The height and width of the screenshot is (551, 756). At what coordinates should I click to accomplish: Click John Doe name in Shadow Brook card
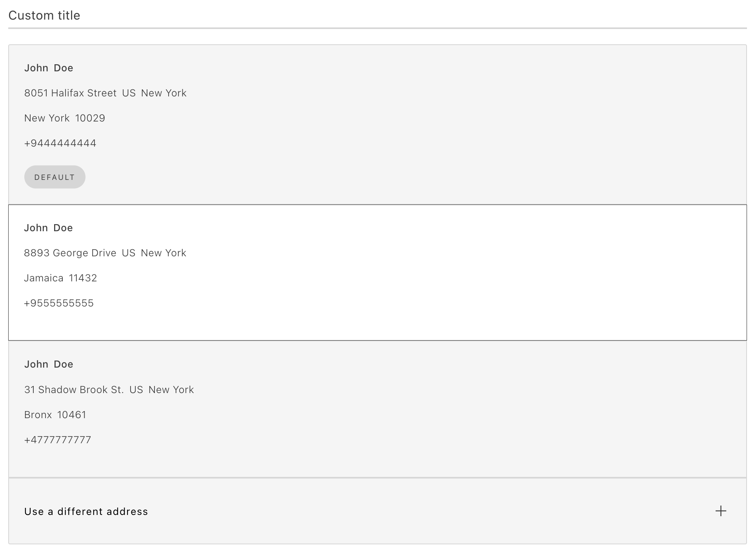49,364
